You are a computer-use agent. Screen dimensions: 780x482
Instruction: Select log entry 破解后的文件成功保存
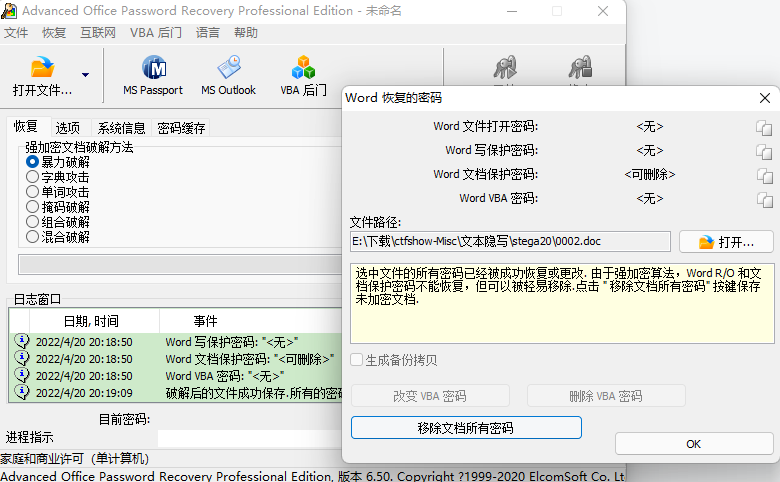click(176, 393)
